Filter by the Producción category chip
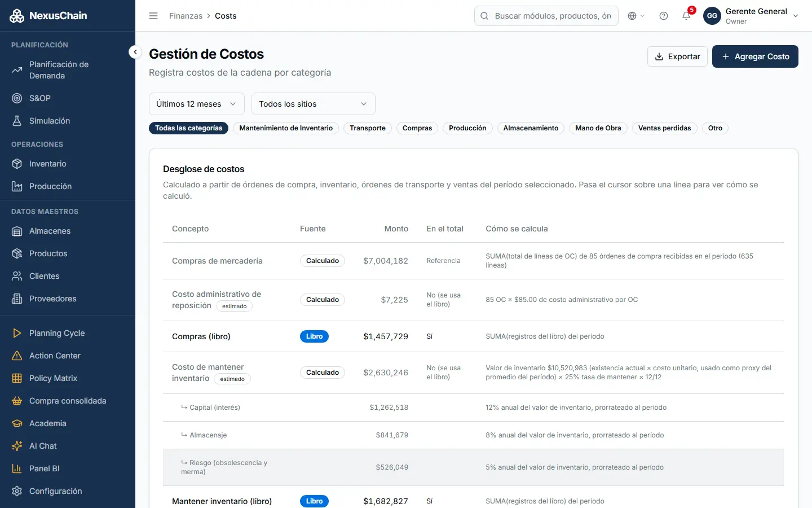Screen dimensions: 812x508 [467, 128]
